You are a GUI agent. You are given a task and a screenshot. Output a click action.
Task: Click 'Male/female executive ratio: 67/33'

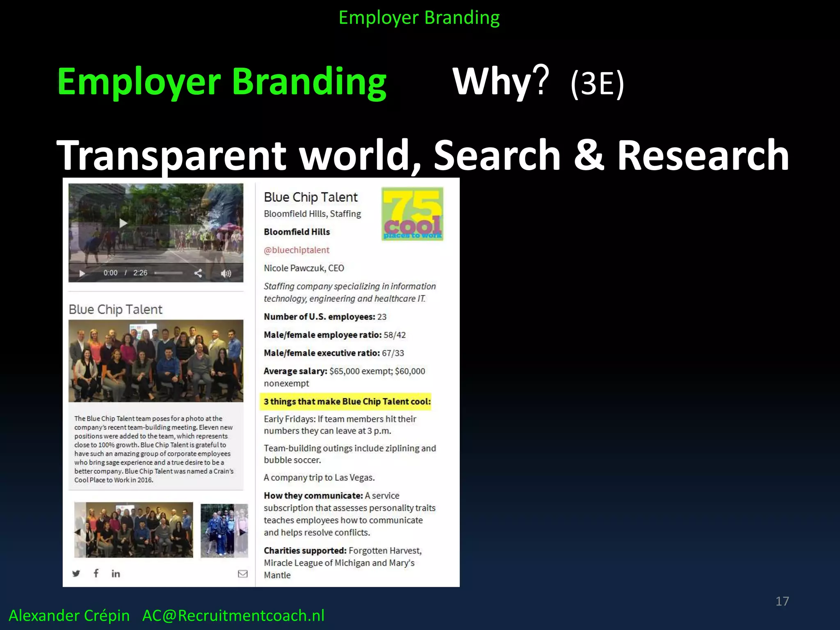334,353
